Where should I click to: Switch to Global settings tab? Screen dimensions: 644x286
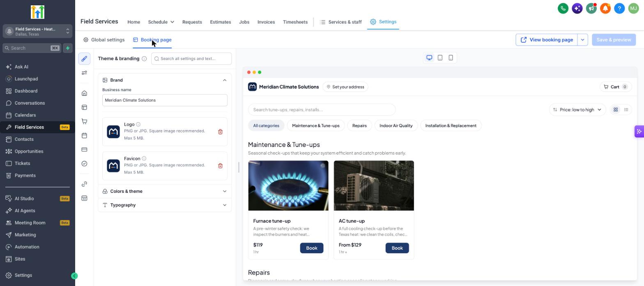104,40
